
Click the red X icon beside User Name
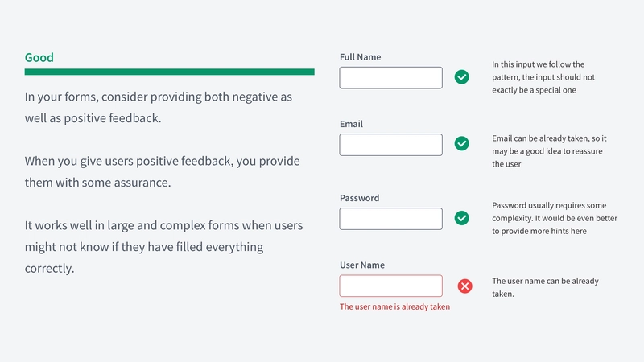point(465,286)
